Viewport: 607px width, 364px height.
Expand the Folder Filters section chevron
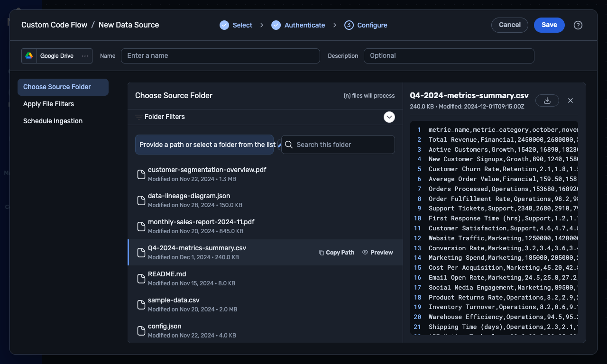coord(389,117)
